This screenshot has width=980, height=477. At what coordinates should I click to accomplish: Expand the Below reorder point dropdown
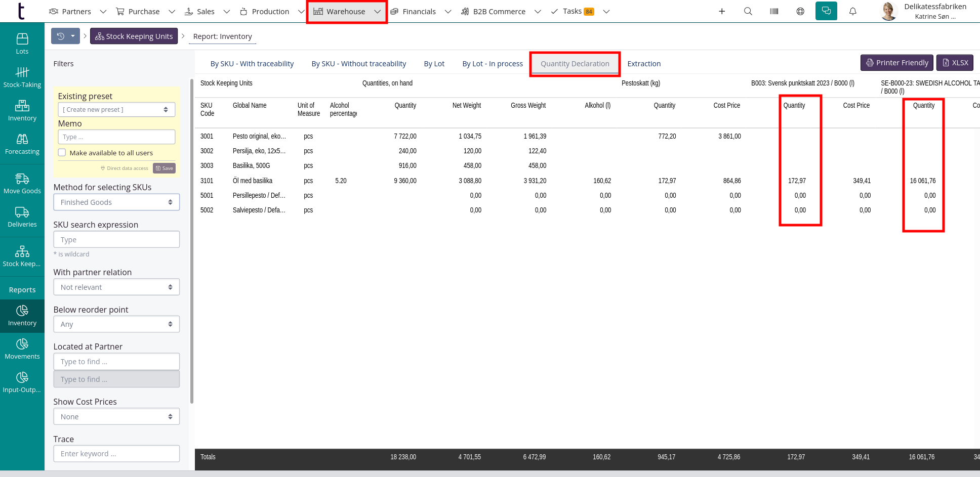coord(116,324)
